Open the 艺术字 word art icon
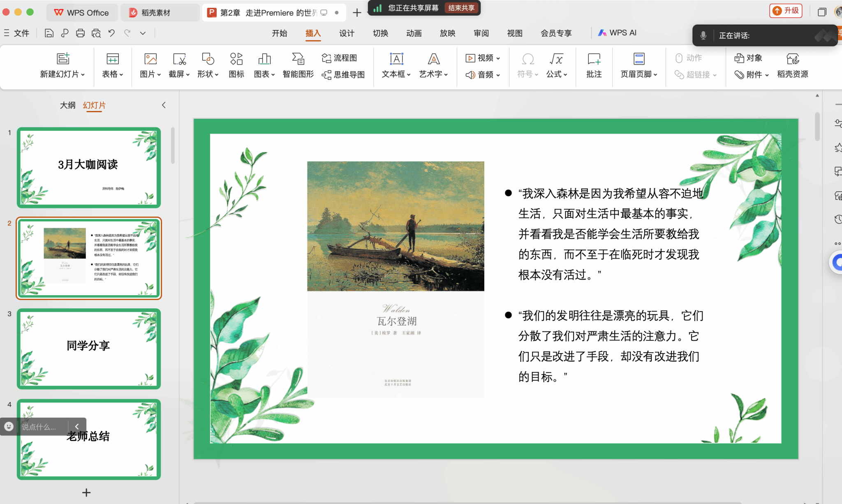Viewport: 842px width, 504px height. [434, 59]
